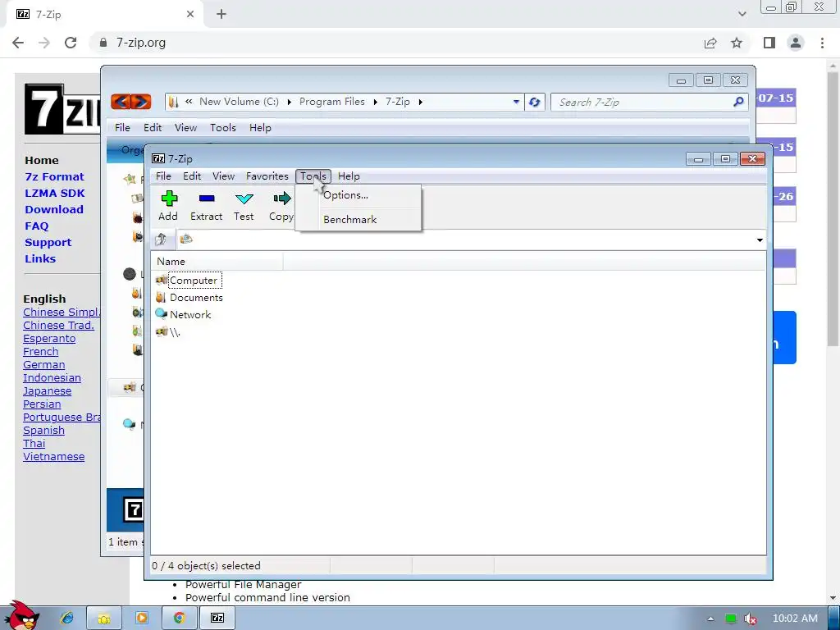
Task: Select Network item in 7-Zip list
Action: (190, 314)
